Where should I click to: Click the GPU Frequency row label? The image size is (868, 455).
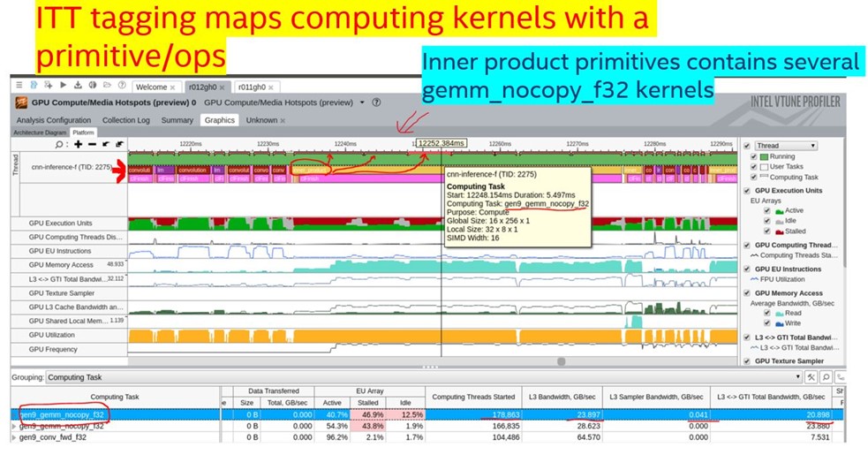pyautogui.click(x=53, y=350)
